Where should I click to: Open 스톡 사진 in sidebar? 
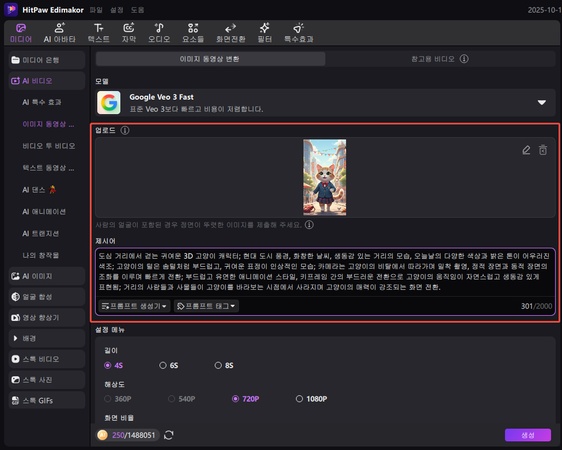(x=47, y=380)
